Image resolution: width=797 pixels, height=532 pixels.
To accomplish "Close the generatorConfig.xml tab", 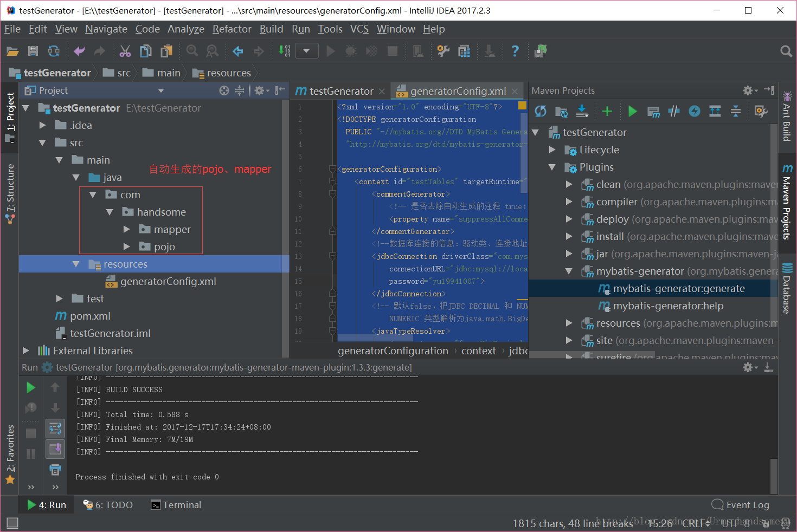I will pos(515,91).
